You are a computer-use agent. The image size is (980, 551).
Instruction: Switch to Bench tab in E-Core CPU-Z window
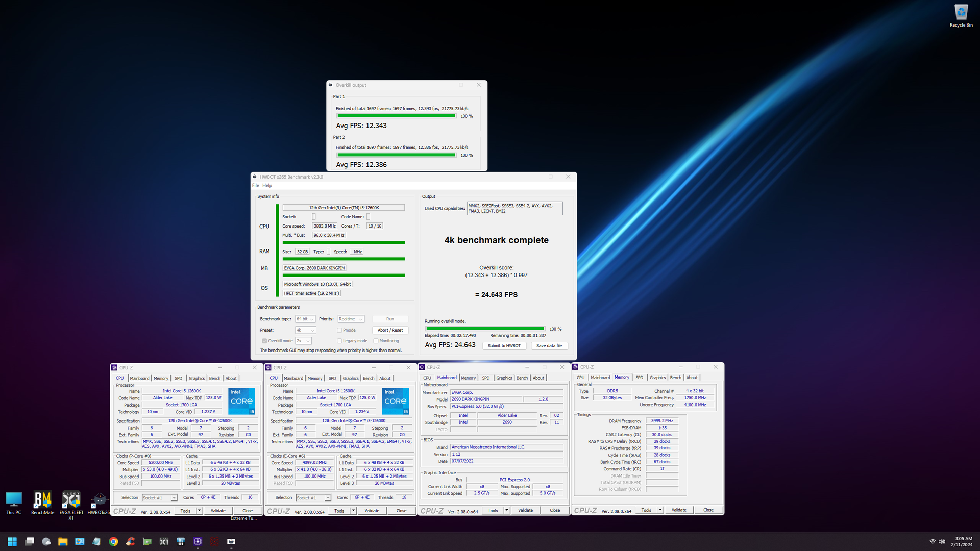pyautogui.click(x=369, y=379)
